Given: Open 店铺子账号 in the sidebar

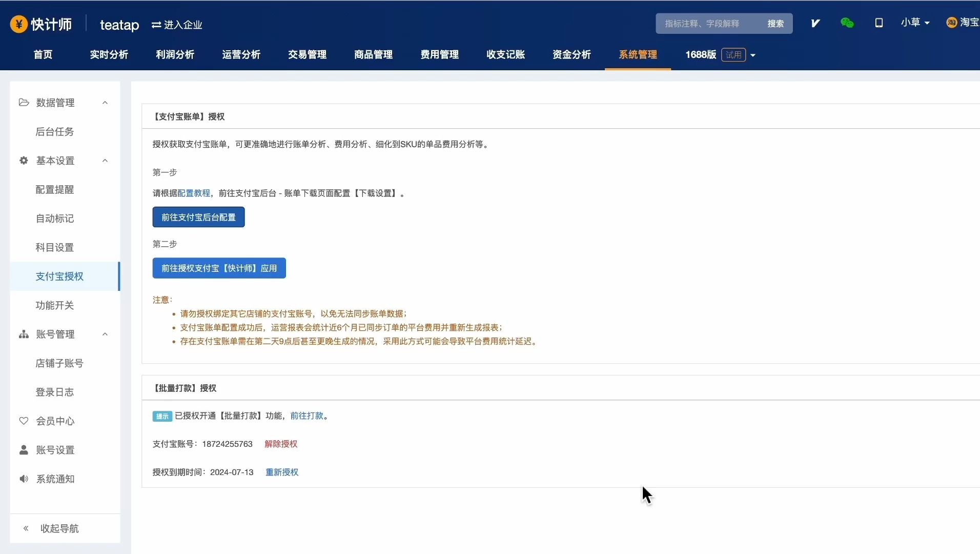Looking at the screenshot, I should 59,363.
